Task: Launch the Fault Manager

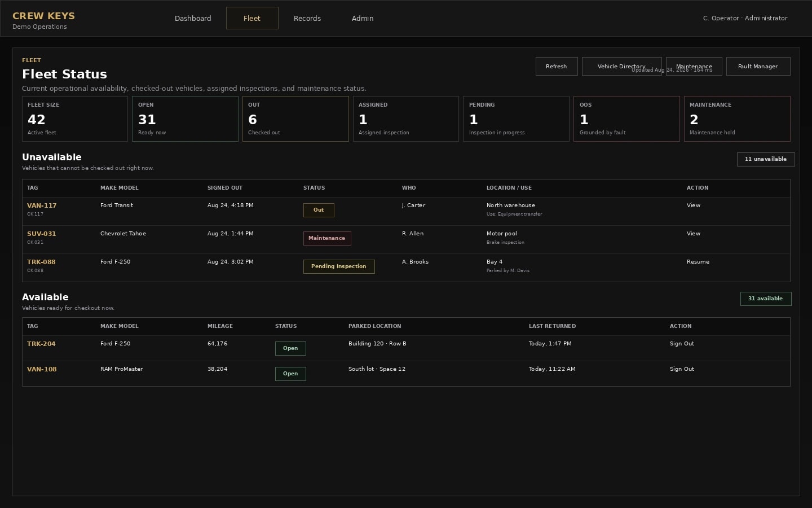Action: [758, 66]
